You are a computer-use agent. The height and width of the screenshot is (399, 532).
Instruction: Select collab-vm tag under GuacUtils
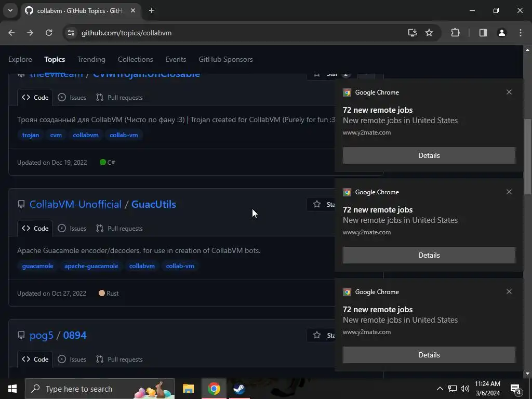click(180, 266)
